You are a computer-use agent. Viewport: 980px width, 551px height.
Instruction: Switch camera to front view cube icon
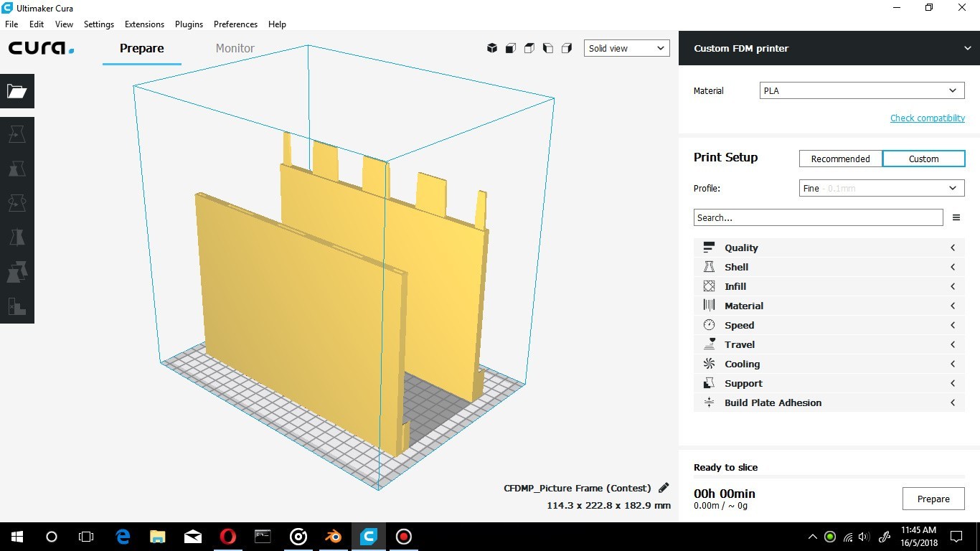pos(511,48)
